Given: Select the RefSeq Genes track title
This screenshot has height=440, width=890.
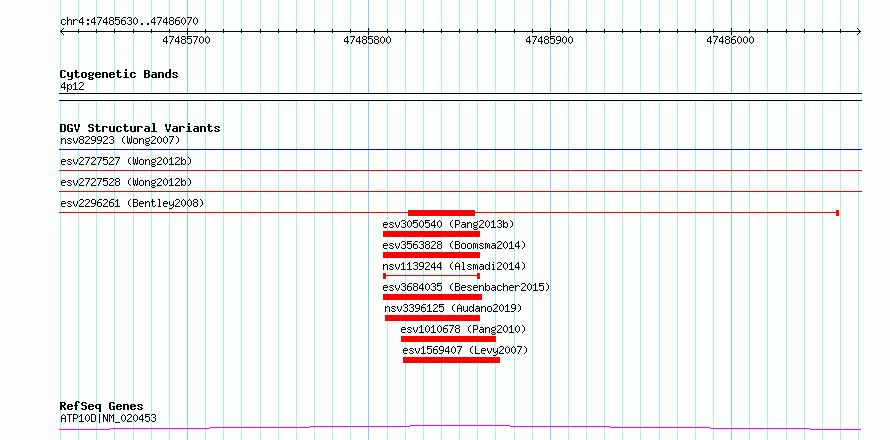Looking at the screenshot, I should 102,407.
